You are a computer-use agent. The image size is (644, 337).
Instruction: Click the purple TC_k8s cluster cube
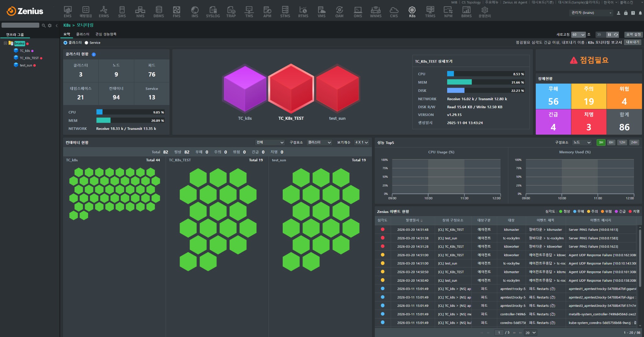(245, 89)
